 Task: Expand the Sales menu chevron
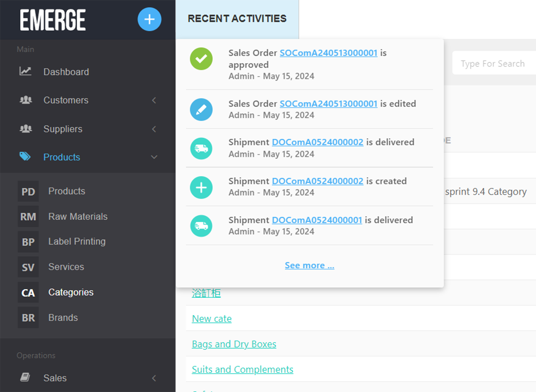(154, 378)
